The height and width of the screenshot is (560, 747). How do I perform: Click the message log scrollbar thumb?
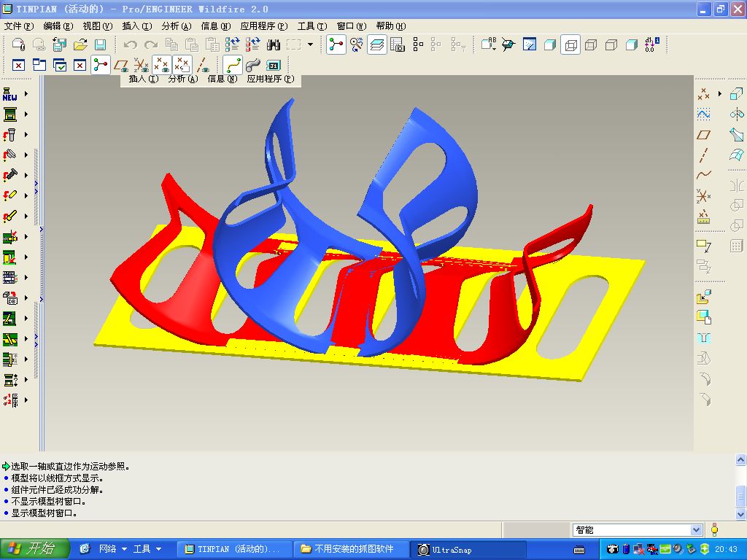(741, 497)
